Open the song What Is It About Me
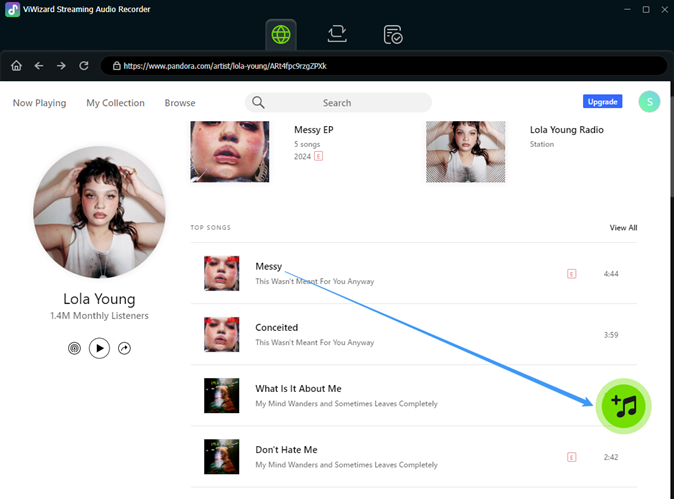Viewport: 674px width, 499px height. [298, 389]
